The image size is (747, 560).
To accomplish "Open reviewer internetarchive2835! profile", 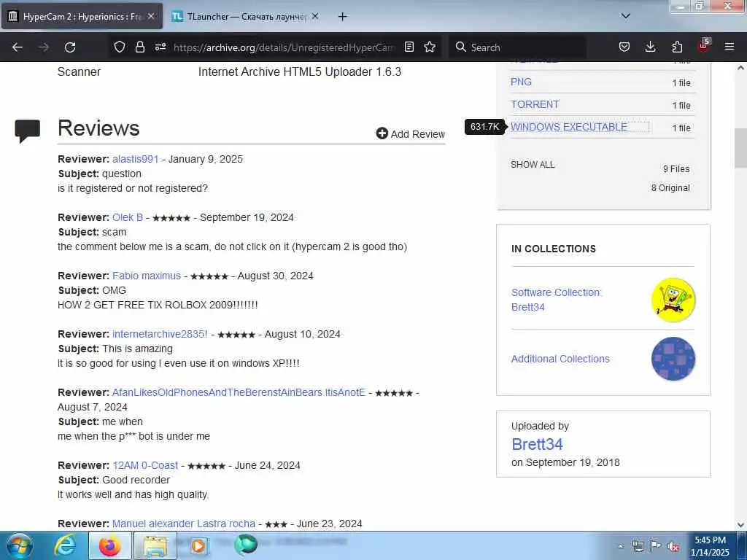I will click(x=160, y=334).
